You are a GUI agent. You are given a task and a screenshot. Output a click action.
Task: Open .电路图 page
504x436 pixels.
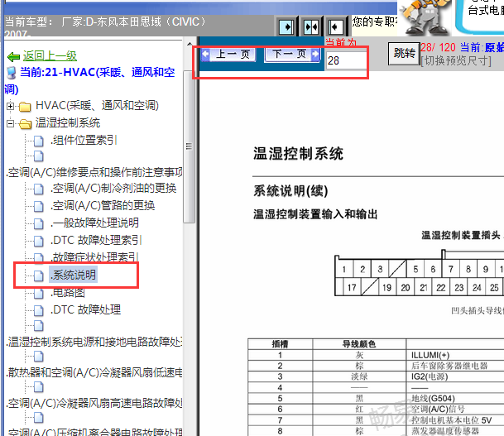[68, 292]
